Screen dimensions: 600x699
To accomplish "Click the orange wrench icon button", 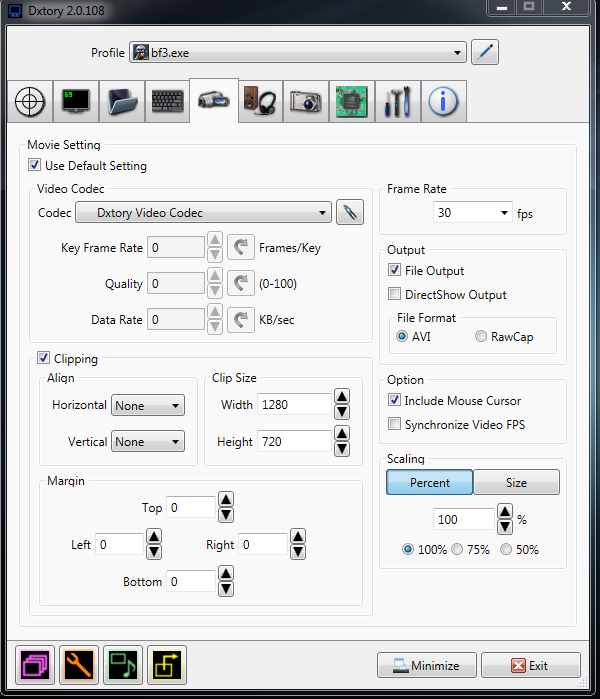I will tap(79, 665).
